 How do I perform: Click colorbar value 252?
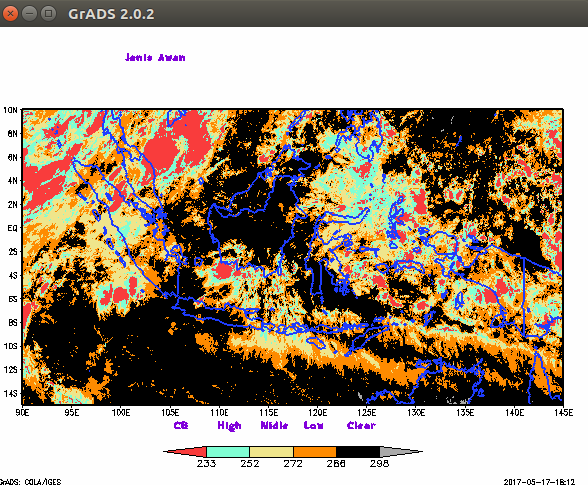(250, 464)
